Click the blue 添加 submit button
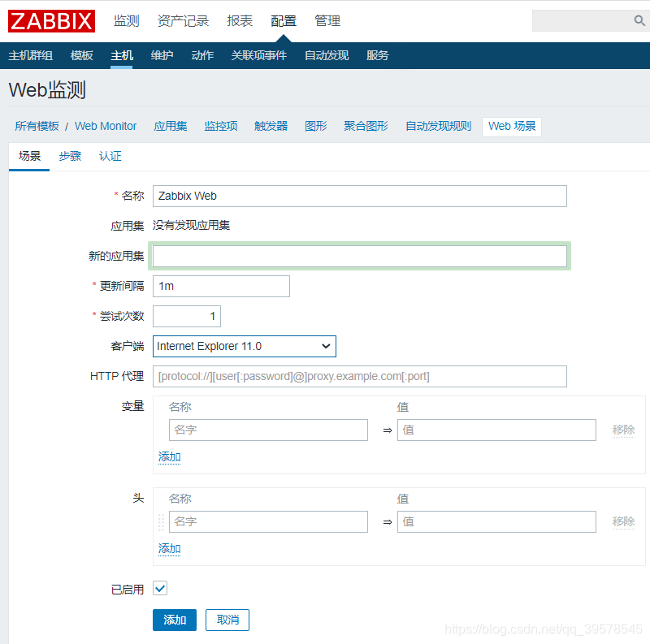 coord(175,620)
